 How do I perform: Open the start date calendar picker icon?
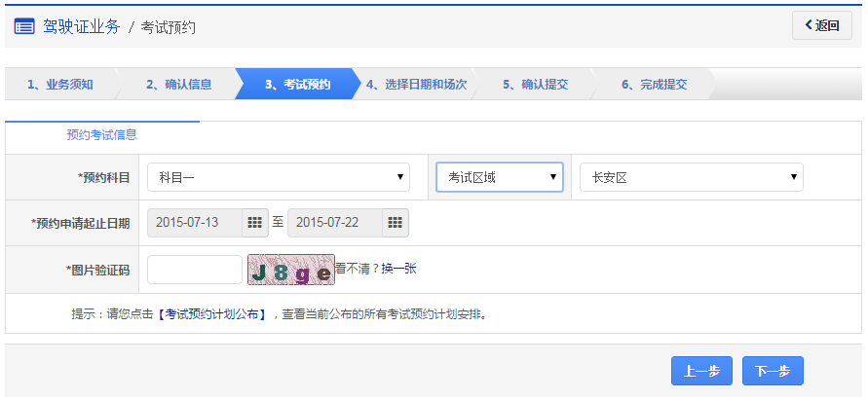(254, 223)
